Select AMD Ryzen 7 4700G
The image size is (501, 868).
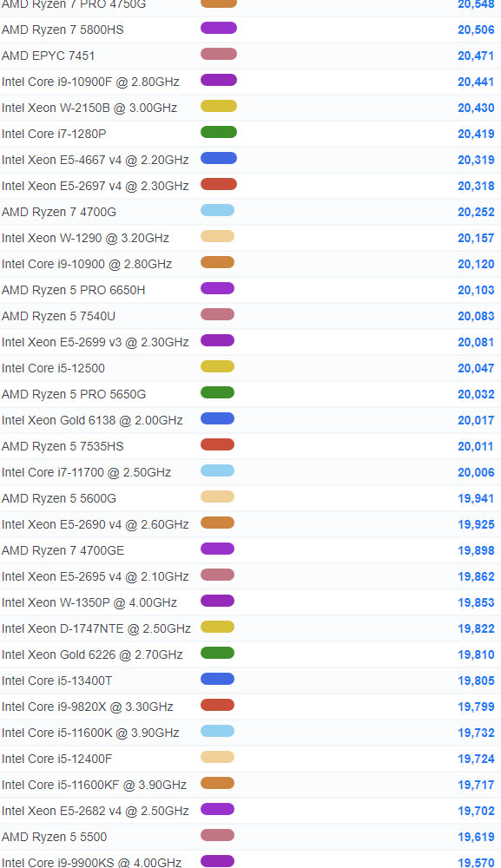click(x=59, y=212)
